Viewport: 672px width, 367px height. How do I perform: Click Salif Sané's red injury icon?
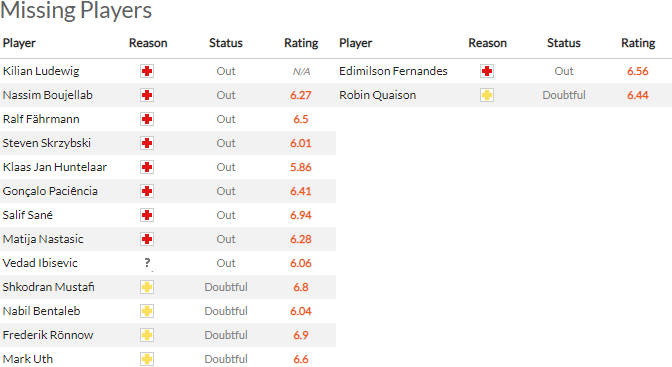(147, 215)
